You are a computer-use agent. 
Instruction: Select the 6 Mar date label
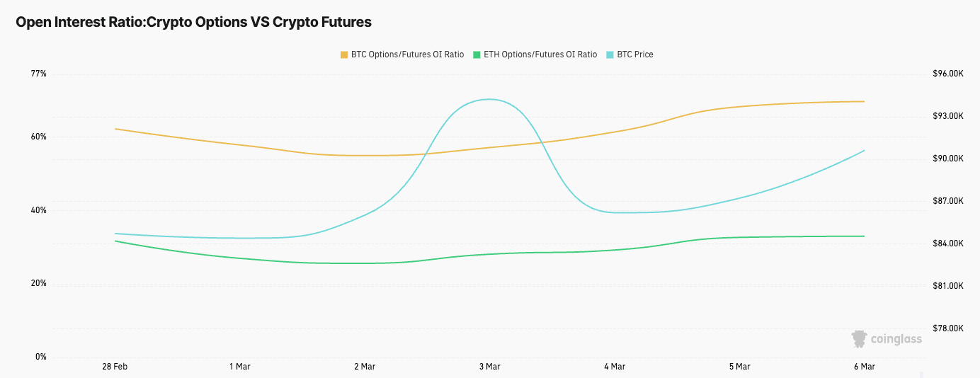coord(864,367)
